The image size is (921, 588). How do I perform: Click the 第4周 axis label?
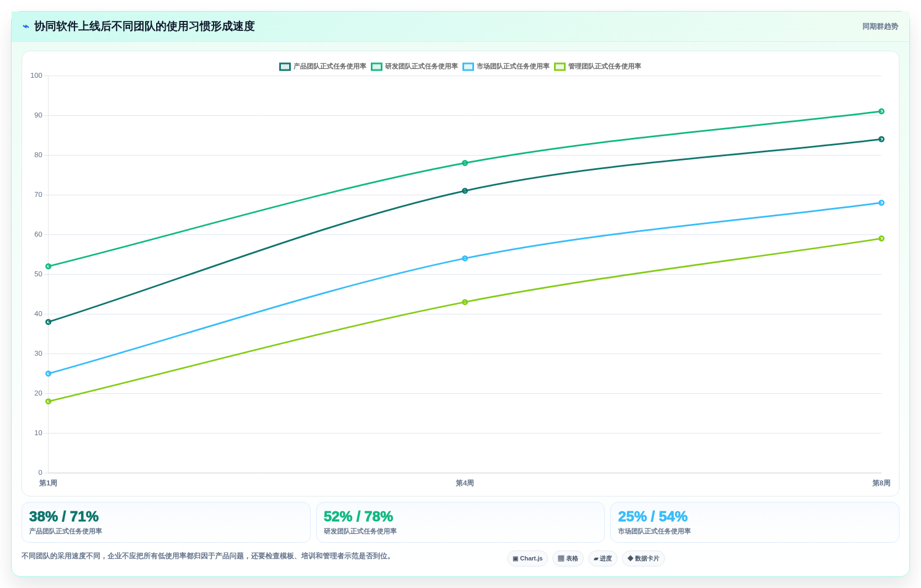click(x=465, y=483)
